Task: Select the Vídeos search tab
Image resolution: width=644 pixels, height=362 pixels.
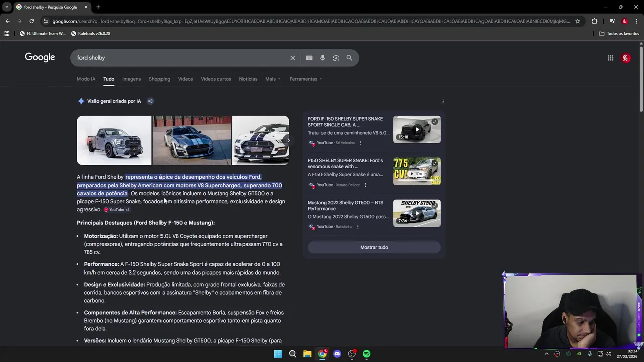Action: [185, 79]
